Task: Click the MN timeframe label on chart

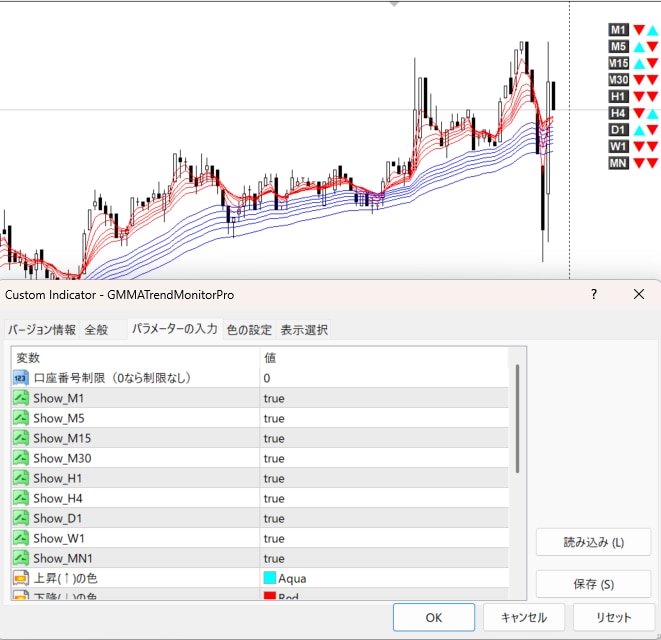Action: coord(618,163)
